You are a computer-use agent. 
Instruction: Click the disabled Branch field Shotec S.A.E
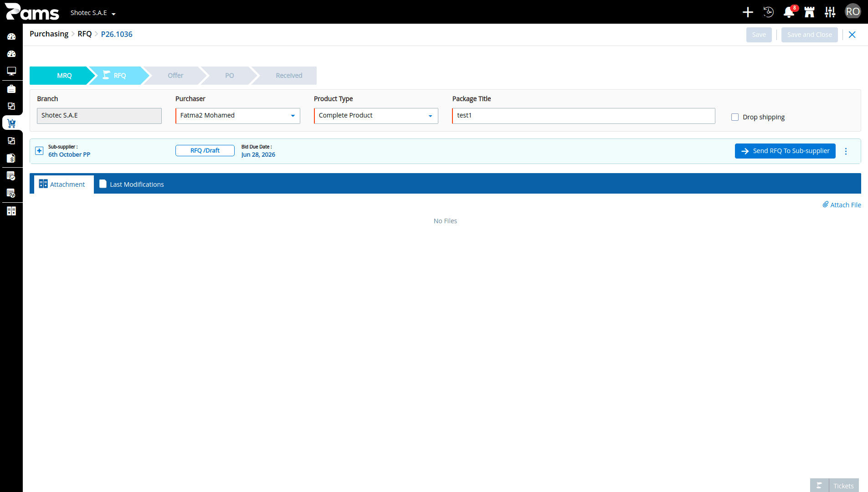pos(99,116)
